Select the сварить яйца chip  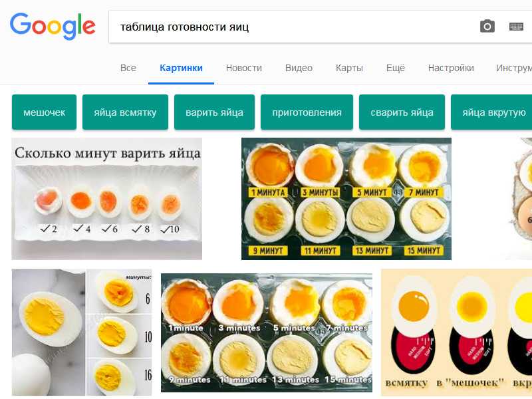[x=402, y=112]
